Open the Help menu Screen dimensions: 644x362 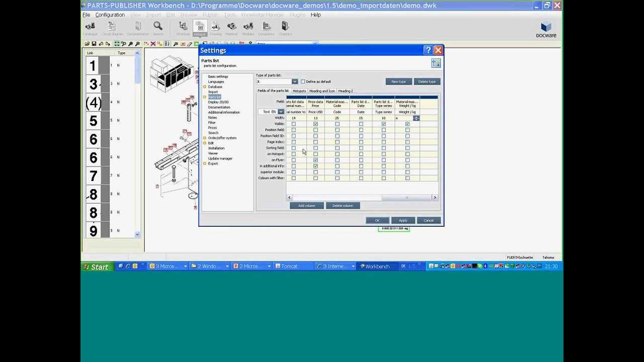point(315,15)
